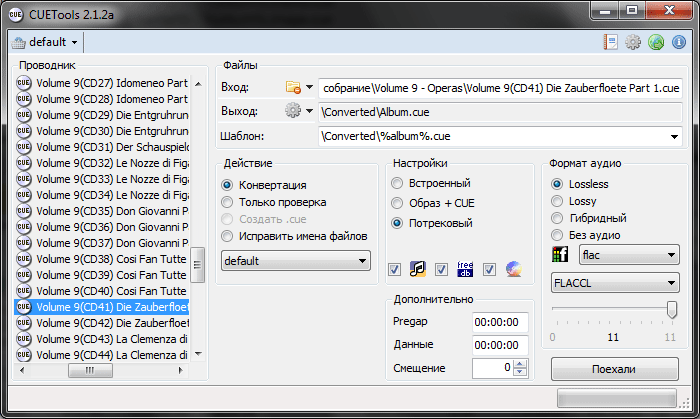Click the output path gear icon
The image size is (700, 419).
point(293,111)
